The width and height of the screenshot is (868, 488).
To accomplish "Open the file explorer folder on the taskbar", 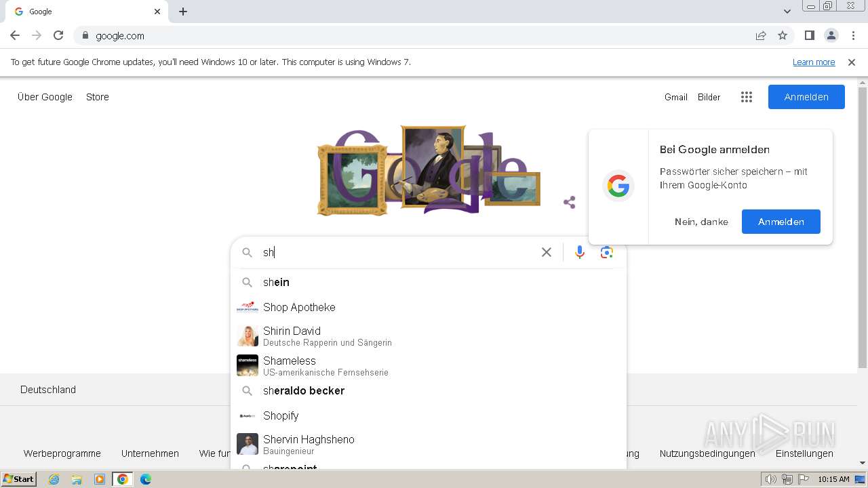I will click(77, 479).
